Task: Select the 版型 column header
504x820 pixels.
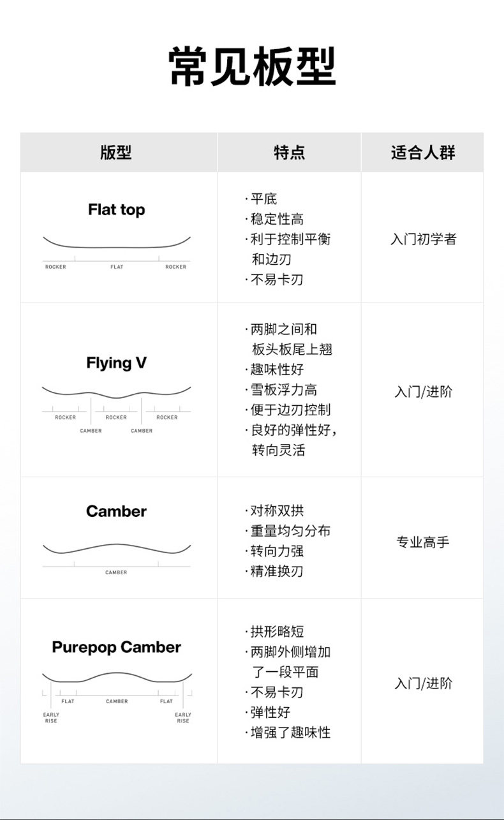Action: pos(116,153)
